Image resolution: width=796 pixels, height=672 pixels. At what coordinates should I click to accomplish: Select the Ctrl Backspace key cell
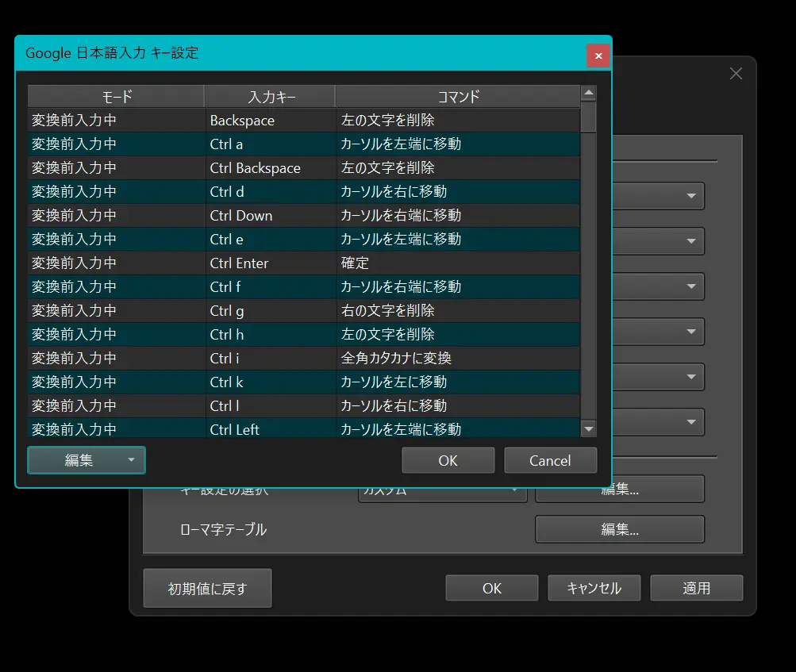tap(270, 168)
